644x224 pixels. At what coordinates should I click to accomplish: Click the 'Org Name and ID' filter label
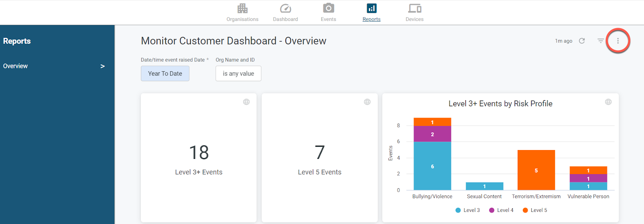click(x=235, y=60)
